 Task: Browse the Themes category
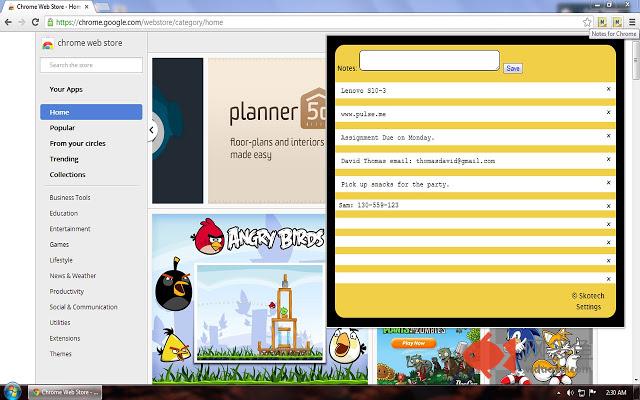tap(60, 354)
